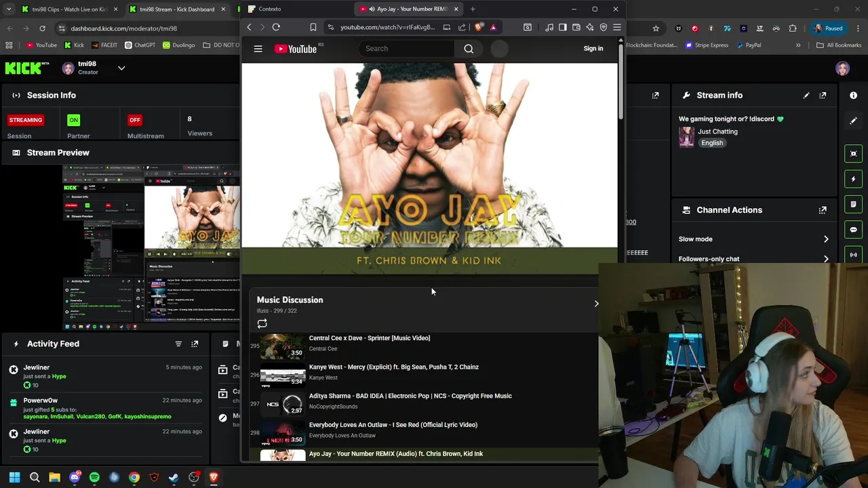Click the Brave Rewards triangle icon
Image resolution: width=868 pixels, height=488 pixels.
(493, 27)
